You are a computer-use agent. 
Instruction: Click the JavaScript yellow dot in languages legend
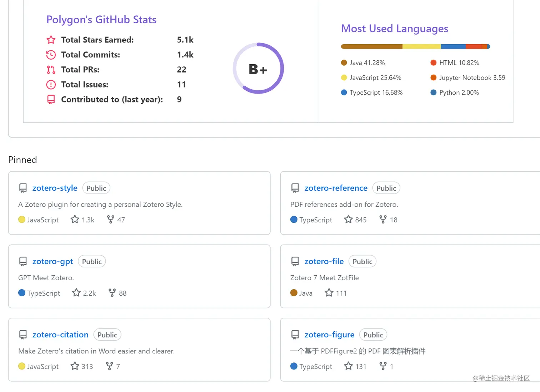click(x=344, y=77)
